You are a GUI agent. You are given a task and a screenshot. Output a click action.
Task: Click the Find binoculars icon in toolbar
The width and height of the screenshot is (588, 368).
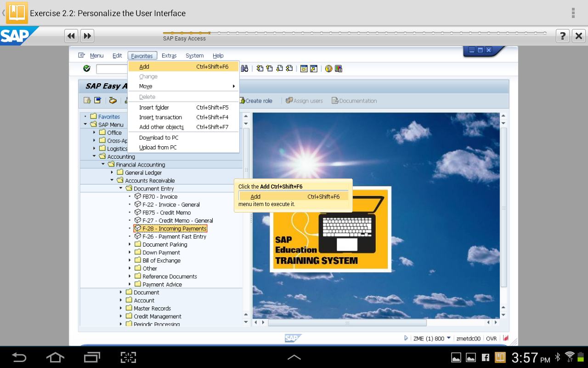pyautogui.click(x=244, y=69)
